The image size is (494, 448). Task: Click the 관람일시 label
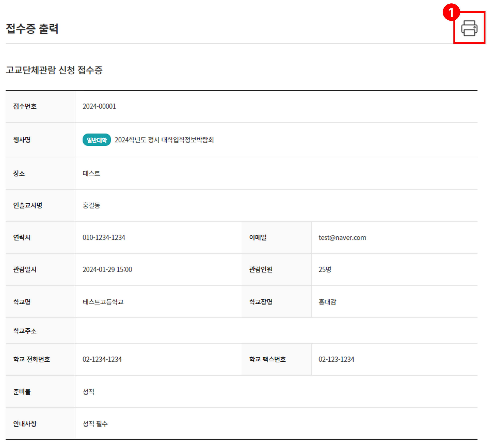[25, 270]
